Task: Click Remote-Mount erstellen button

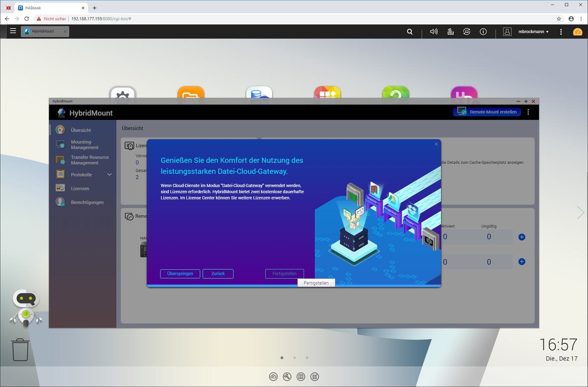Action: (487, 112)
